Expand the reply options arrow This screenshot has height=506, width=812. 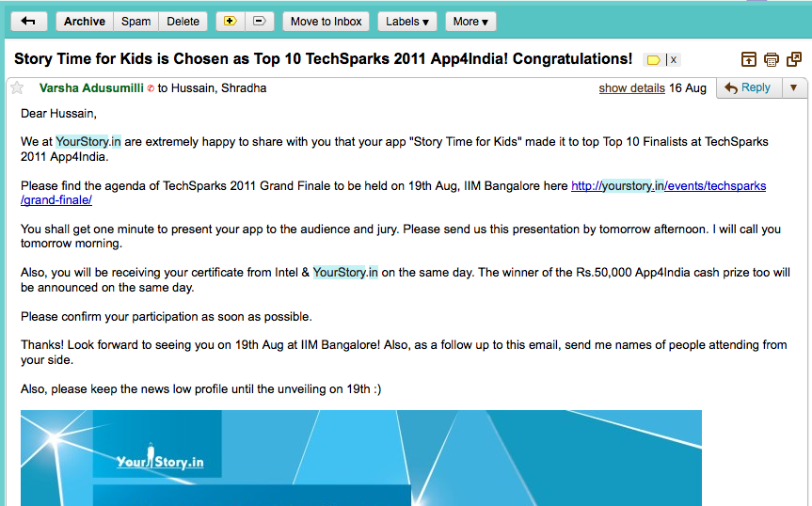click(x=794, y=88)
